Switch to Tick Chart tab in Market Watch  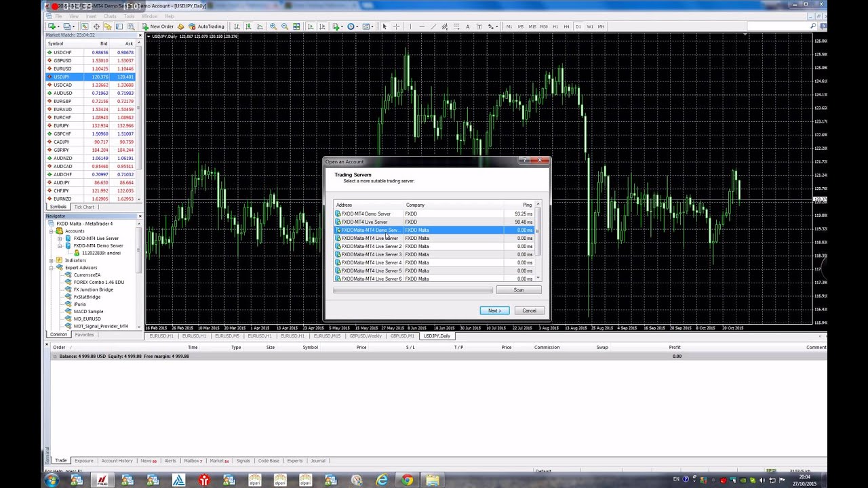[x=84, y=207]
